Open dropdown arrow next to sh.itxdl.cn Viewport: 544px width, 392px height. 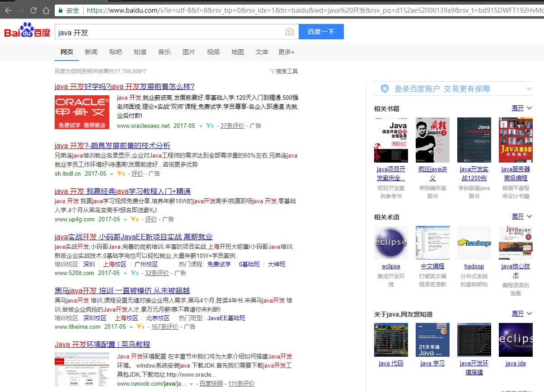(x=112, y=174)
